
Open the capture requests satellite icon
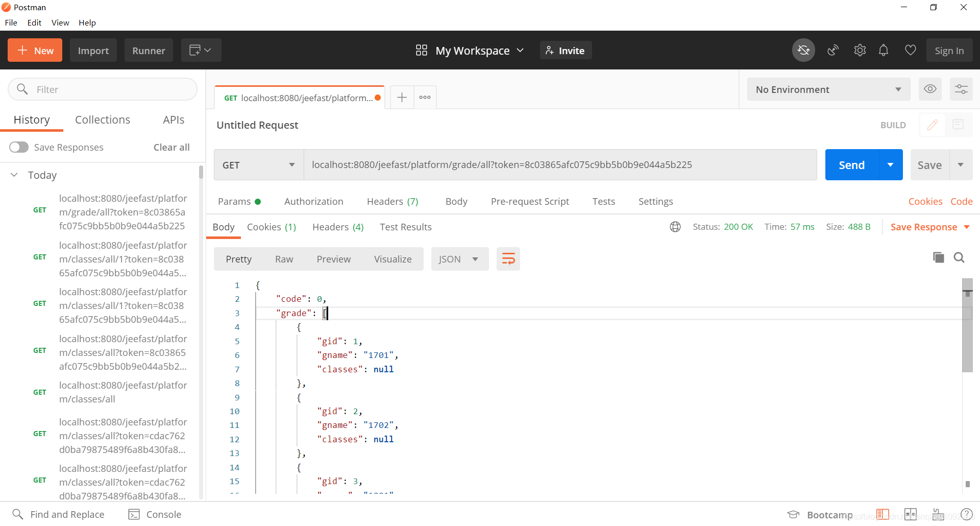pyautogui.click(x=833, y=50)
